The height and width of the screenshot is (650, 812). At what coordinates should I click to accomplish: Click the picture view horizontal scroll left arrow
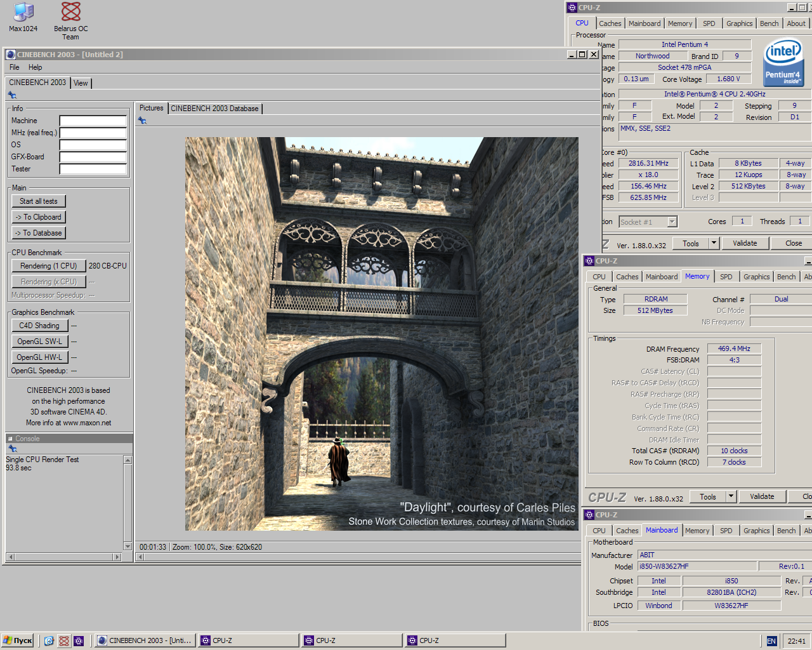pyautogui.click(x=140, y=557)
